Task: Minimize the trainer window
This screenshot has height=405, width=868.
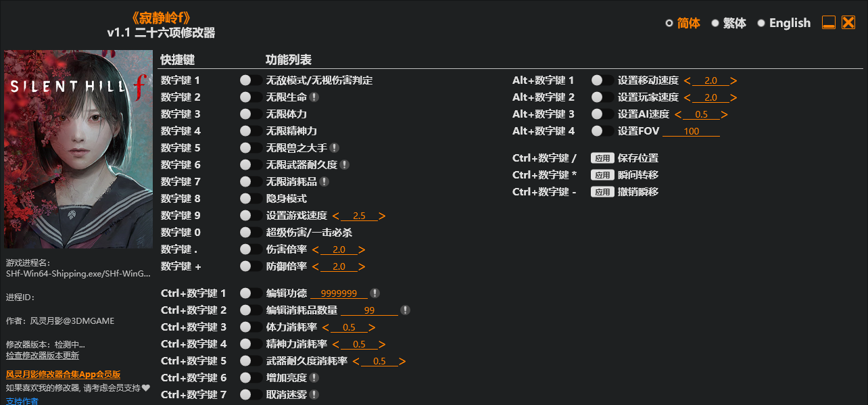Action: (829, 23)
